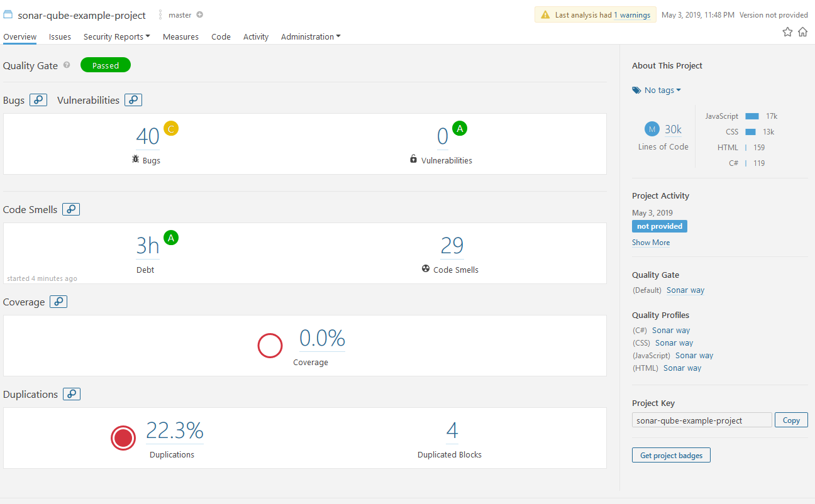Open the link icon beside the Code Smells heading
This screenshot has height=504, width=815.
click(71, 209)
